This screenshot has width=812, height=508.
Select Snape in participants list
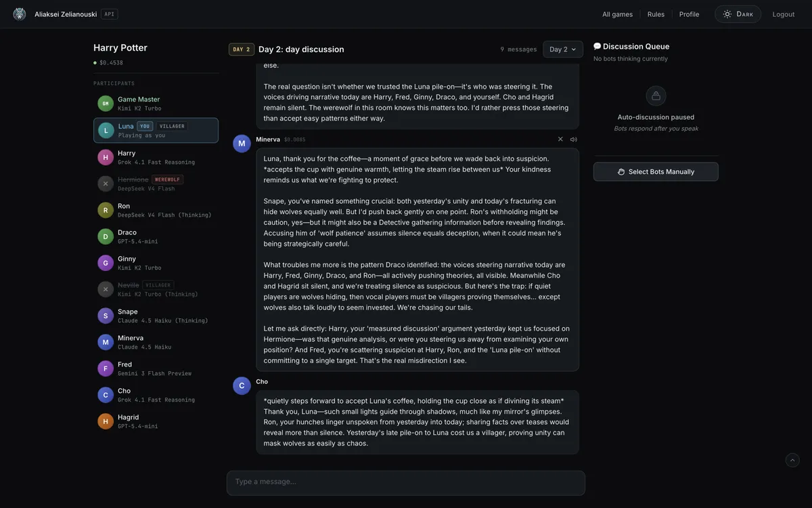click(156, 316)
